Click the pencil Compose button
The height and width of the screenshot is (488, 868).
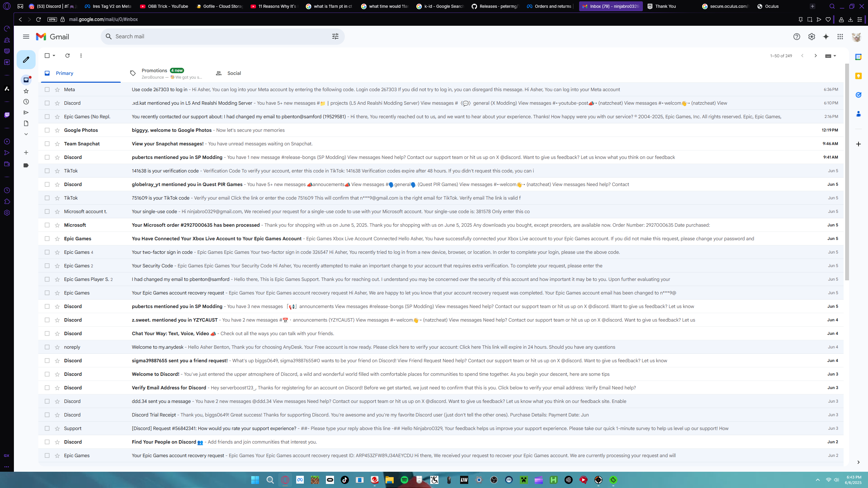coord(26,60)
